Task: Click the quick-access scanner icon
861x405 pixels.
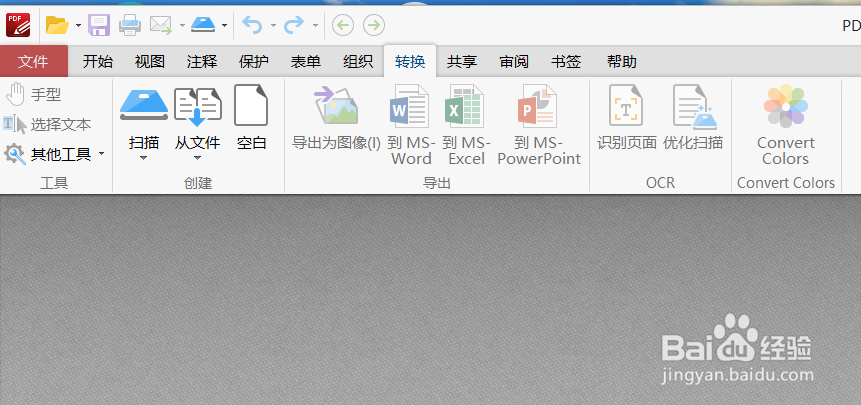Action: (203, 25)
